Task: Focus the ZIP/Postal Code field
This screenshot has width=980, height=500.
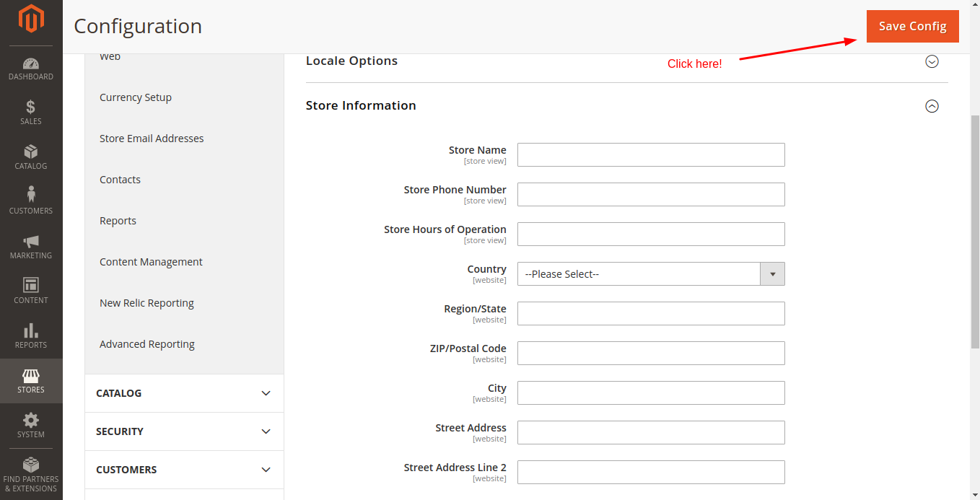Action: pyautogui.click(x=651, y=353)
